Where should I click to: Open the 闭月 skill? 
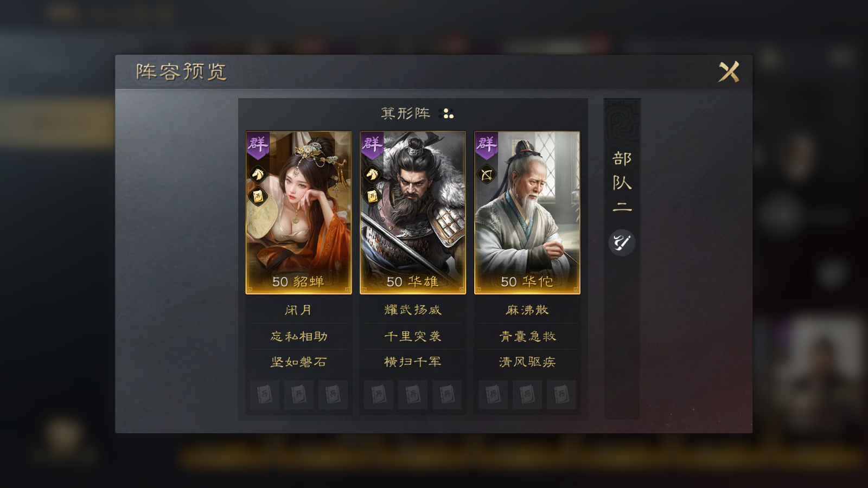299,310
